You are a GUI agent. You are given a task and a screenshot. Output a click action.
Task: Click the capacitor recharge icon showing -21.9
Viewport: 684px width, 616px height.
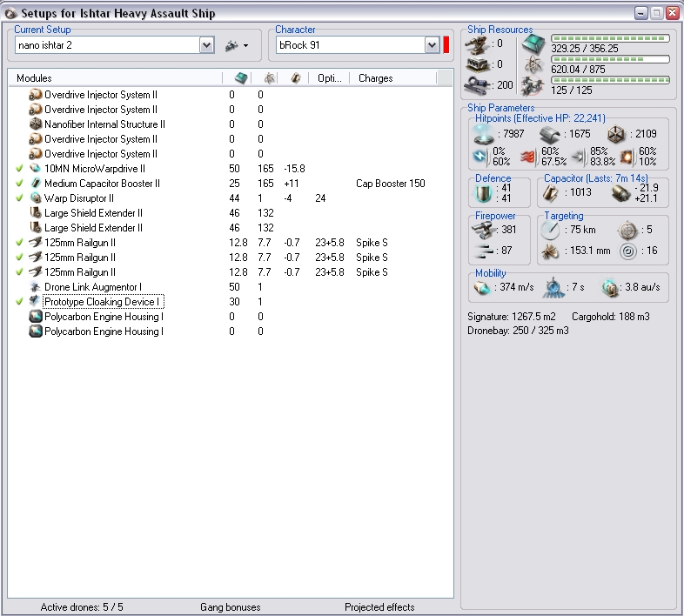(x=620, y=193)
